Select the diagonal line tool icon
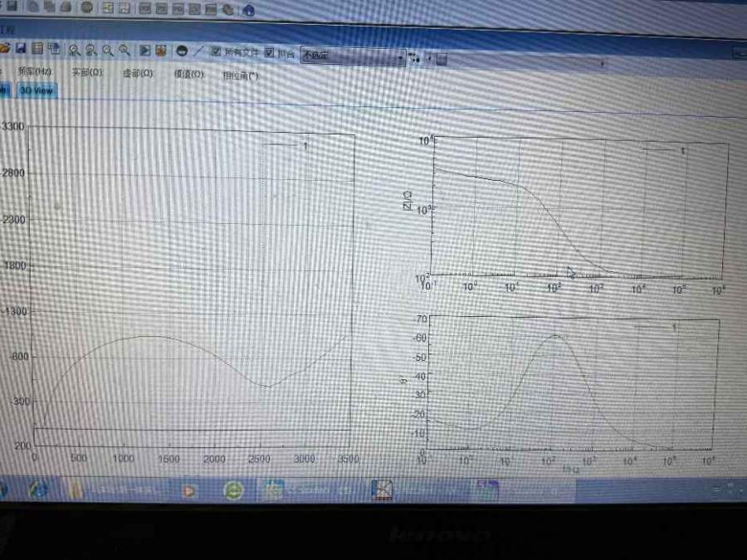Viewport: 747px width, 560px height. click(198, 51)
